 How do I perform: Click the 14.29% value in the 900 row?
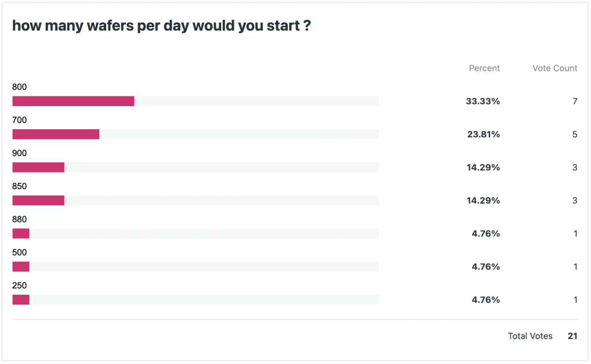482,167
